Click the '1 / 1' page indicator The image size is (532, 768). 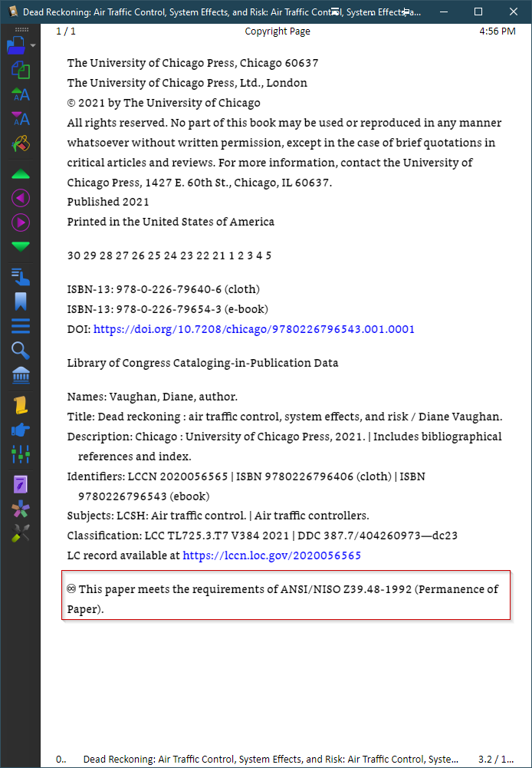pos(66,31)
